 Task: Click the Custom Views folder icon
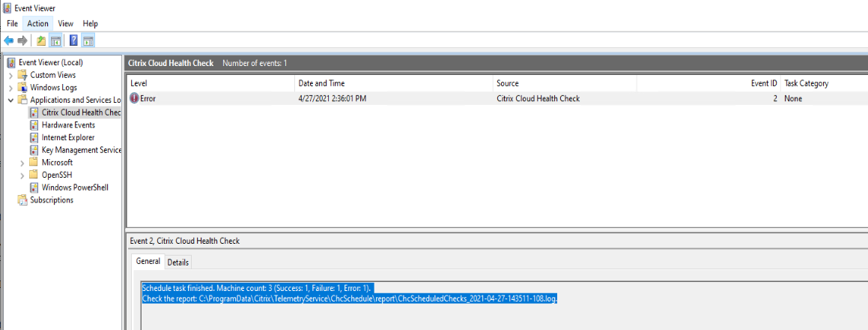(22, 75)
